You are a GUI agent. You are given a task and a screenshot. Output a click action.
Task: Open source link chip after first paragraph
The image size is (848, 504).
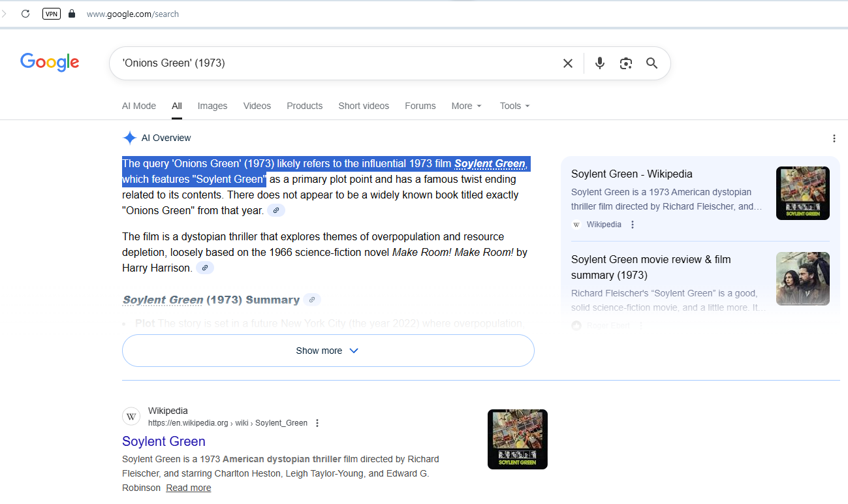(x=276, y=210)
